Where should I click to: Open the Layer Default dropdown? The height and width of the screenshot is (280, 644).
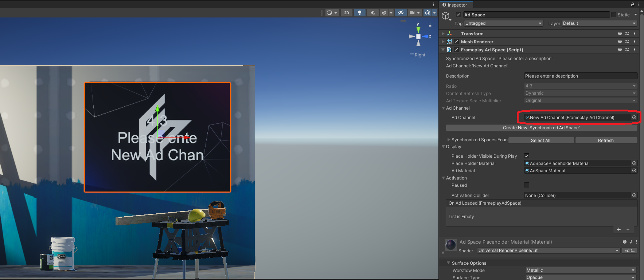pyautogui.click(x=600, y=23)
